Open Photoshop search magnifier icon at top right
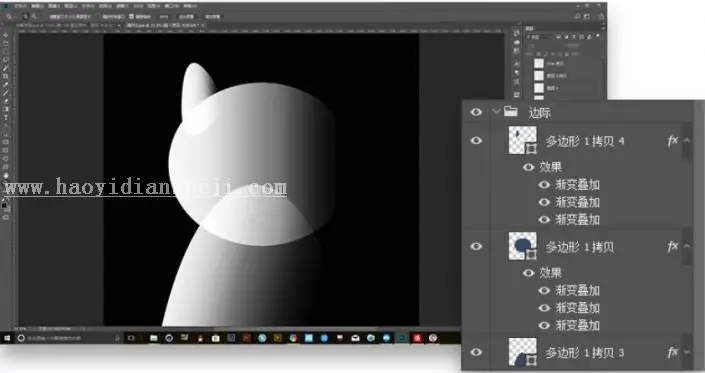Viewport: 705px width, 373px height. click(577, 17)
